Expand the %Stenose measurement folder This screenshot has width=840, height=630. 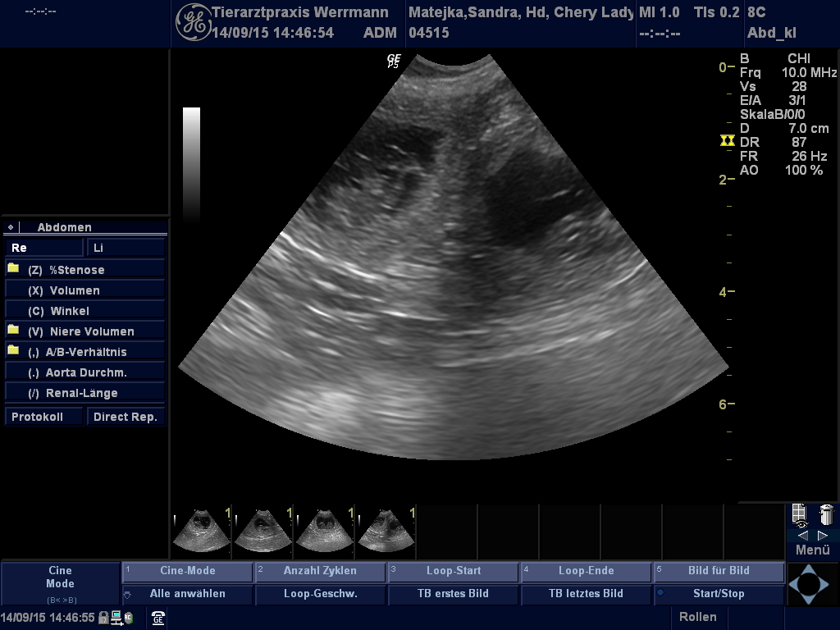point(13,269)
